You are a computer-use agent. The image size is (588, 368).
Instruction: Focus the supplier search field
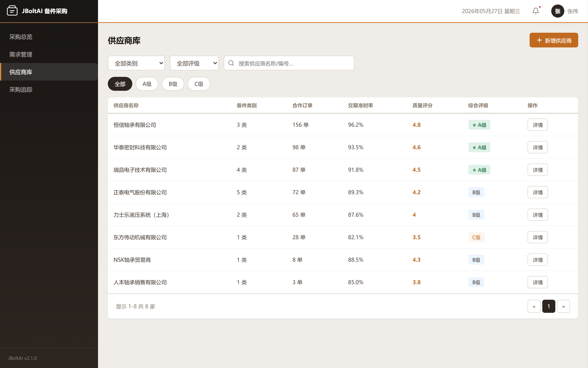pos(289,63)
